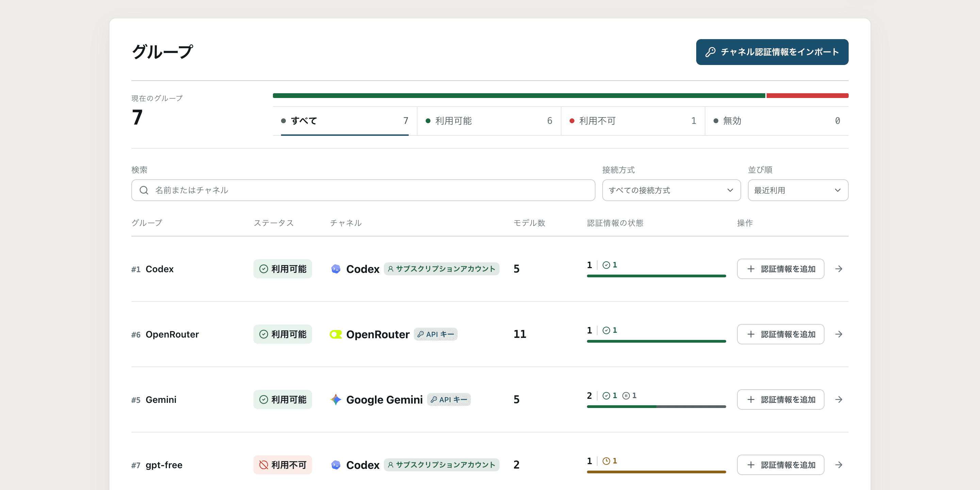Click the 操作 column header
This screenshot has height=490, width=980.
[745, 223]
